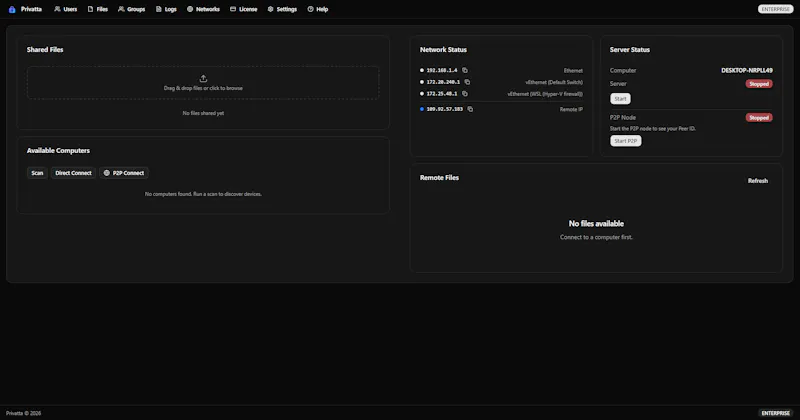The width and height of the screenshot is (800, 420).
Task: Copy the 172.25.48.1 WSL IP address
Action: point(465,94)
